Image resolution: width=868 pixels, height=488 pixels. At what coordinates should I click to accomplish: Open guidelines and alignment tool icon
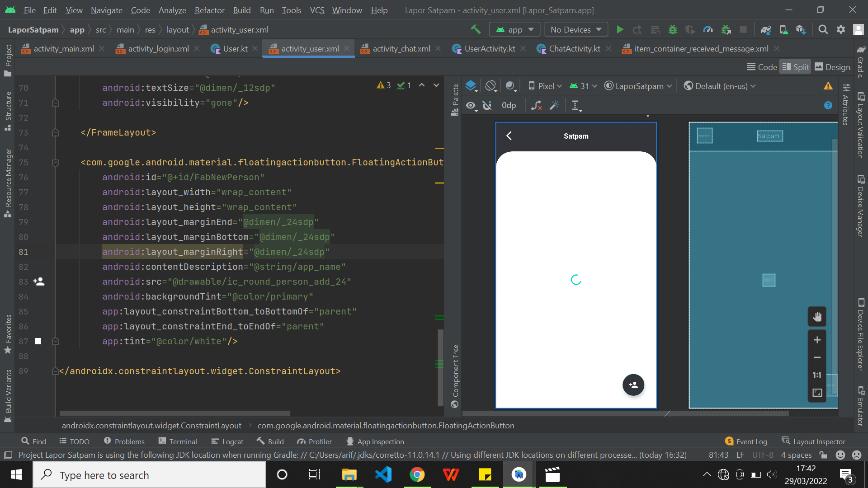click(x=576, y=106)
